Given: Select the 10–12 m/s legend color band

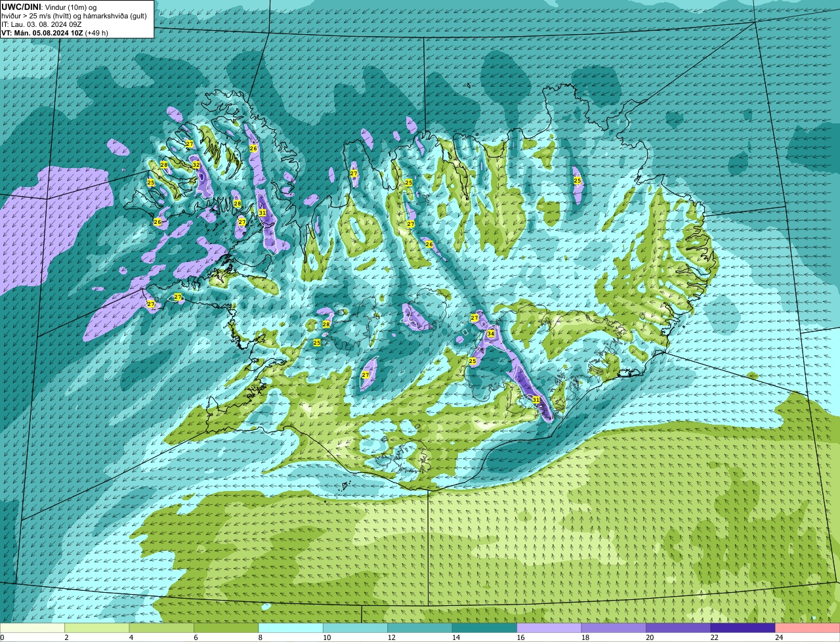Looking at the screenshot, I should (356, 628).
